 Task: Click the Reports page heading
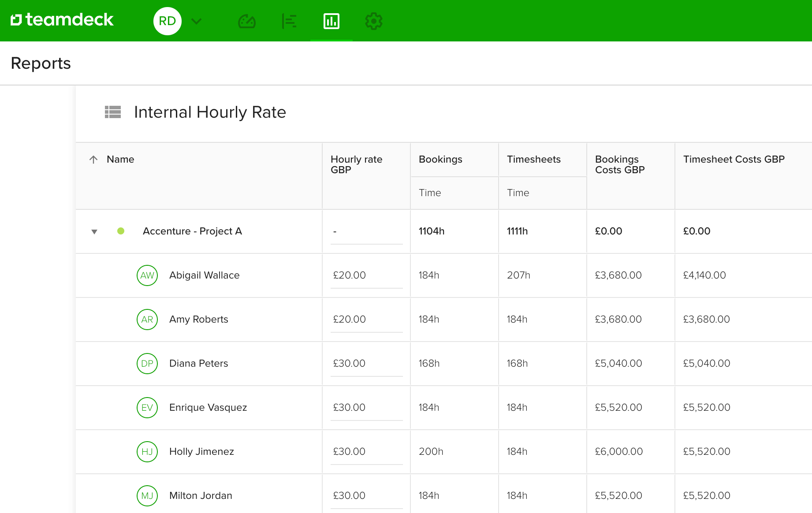[41, 63]
